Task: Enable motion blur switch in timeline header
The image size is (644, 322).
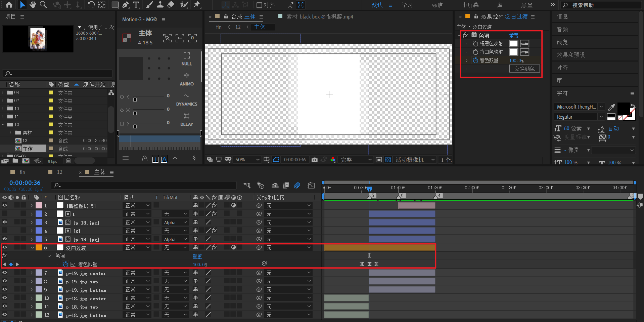Action: (x=297, y=185)
